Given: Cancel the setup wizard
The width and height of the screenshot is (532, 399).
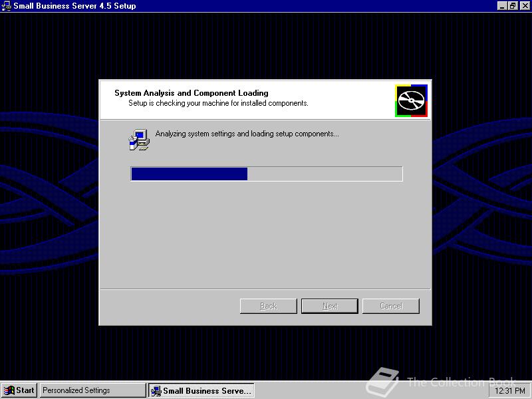Looking at the screenshot, I should click(x=391, y=306).
